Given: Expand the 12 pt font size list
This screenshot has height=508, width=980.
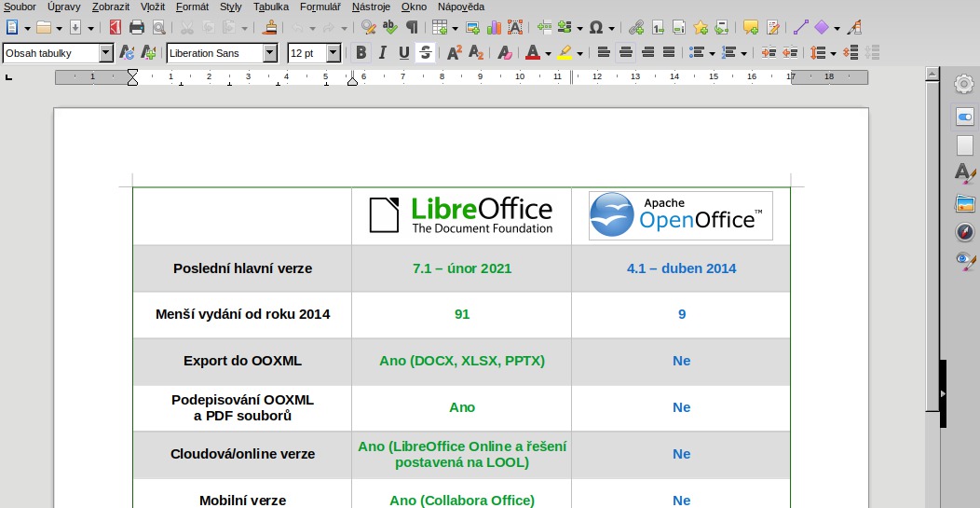Looking at the screenshot, I should click(333, 53).
